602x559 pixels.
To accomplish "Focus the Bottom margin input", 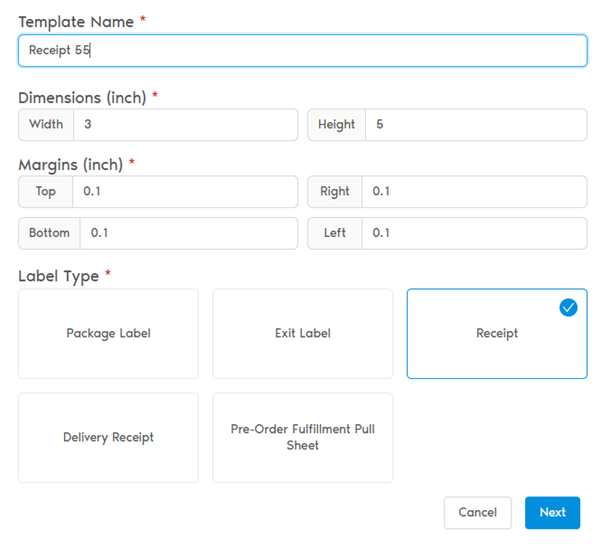I will tap(188, 233).
